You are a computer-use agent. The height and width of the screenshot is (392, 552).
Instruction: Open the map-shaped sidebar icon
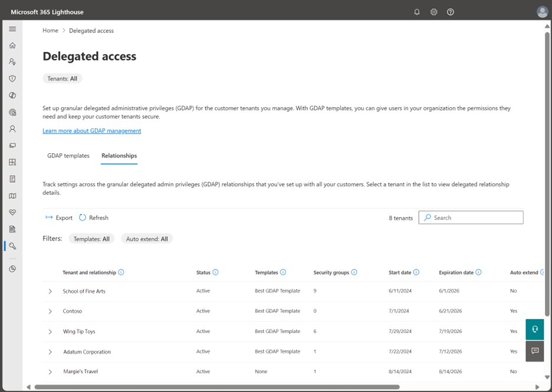[12, 196]
